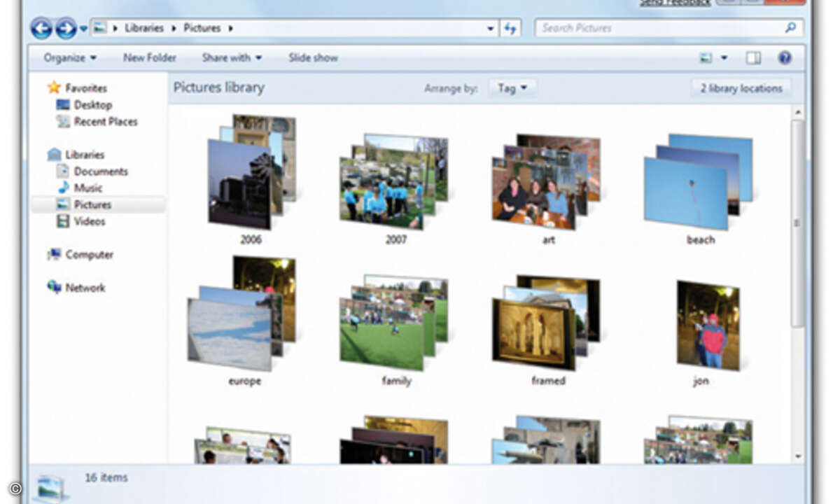Open the Organize menu
This screenshot has height=504, width=840.
(70, 57)
